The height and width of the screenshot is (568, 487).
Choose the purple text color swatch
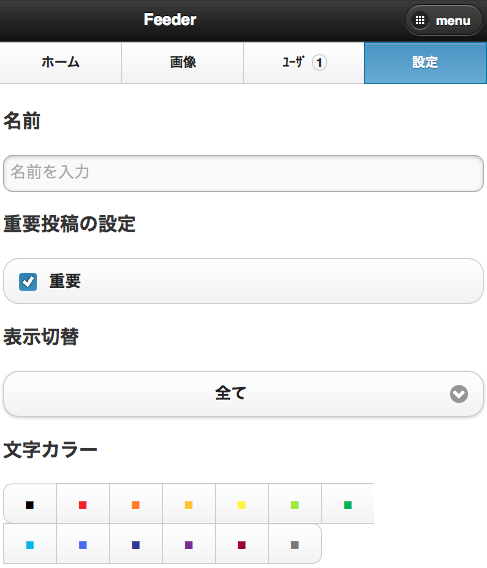tap(188, 544)
